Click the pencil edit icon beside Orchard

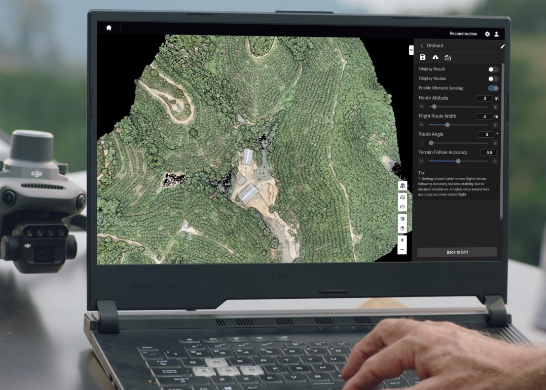point(502,46)
